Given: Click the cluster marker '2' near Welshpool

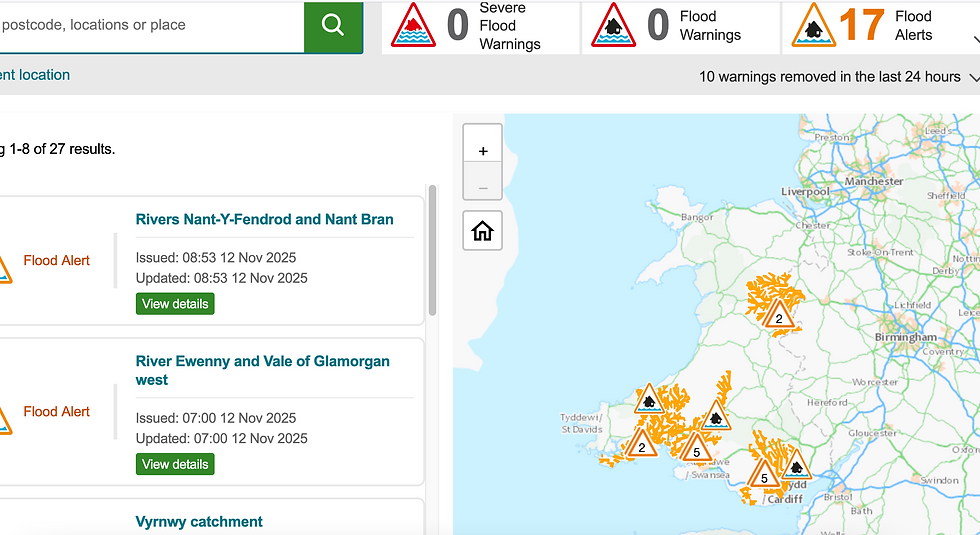Looking at the screenshot, I should (x=779, y=316).
